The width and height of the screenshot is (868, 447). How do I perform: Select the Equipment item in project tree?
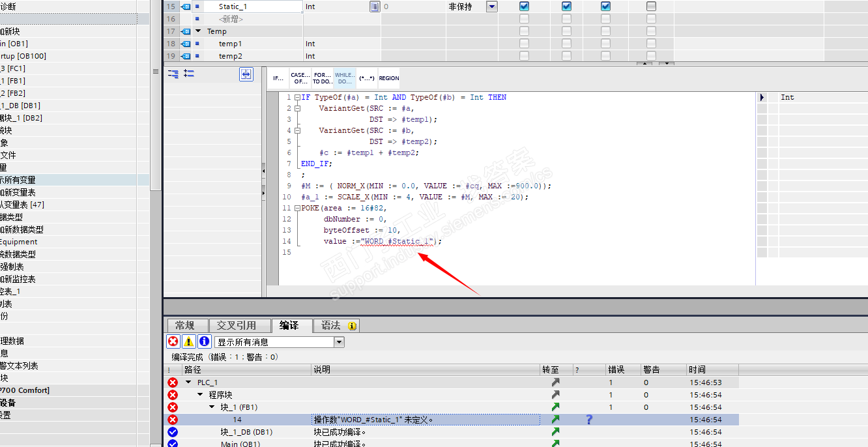tap(19, 242)
